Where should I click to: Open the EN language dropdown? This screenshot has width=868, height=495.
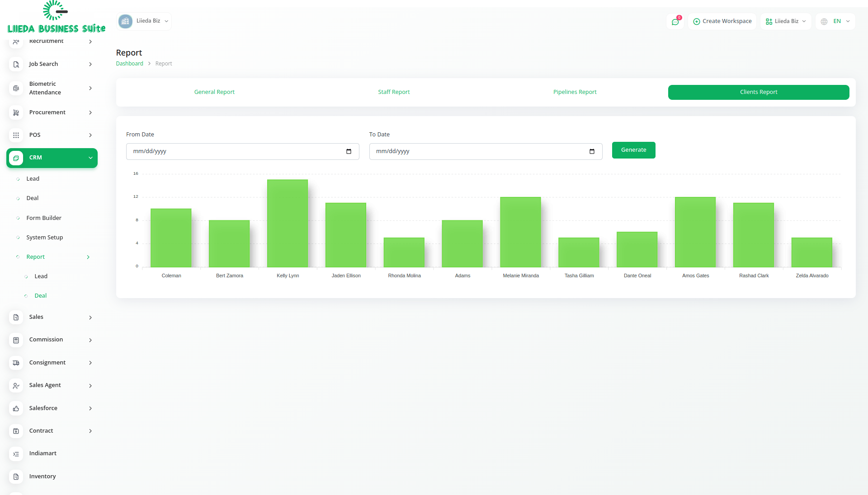pos(836,21)
